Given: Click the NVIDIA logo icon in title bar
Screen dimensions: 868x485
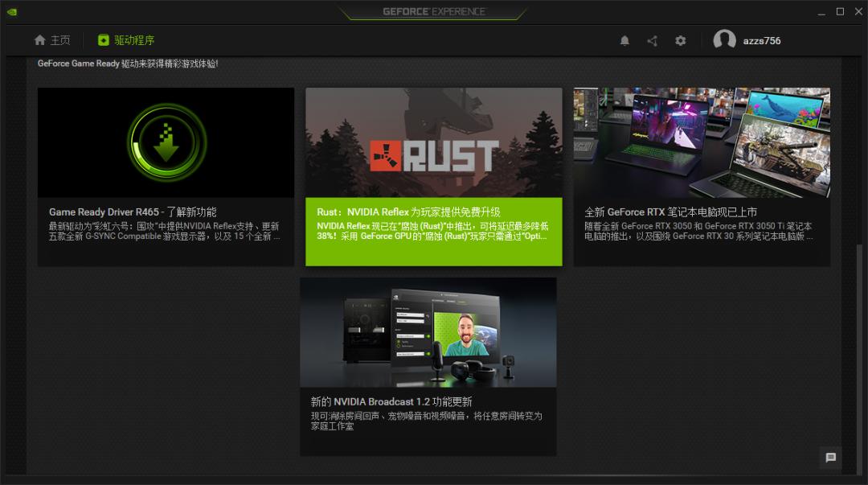Looking at the screenshot, I should pyautogui.click(x=11, y=11).
